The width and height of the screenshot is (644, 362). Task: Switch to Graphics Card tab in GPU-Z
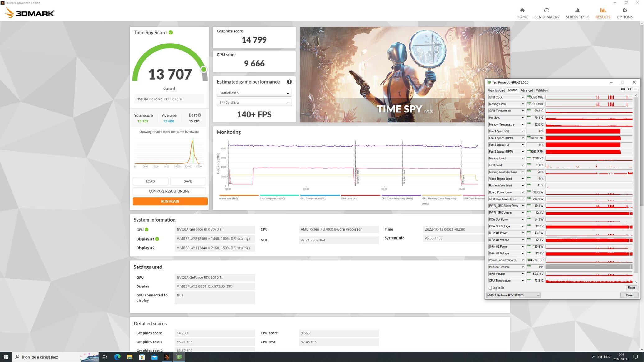496,90
